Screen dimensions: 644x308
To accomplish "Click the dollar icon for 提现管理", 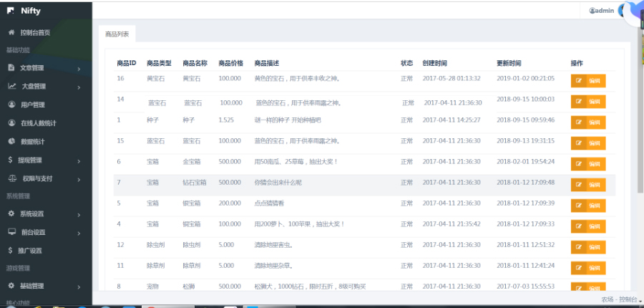I will click(x=11, y=160).
